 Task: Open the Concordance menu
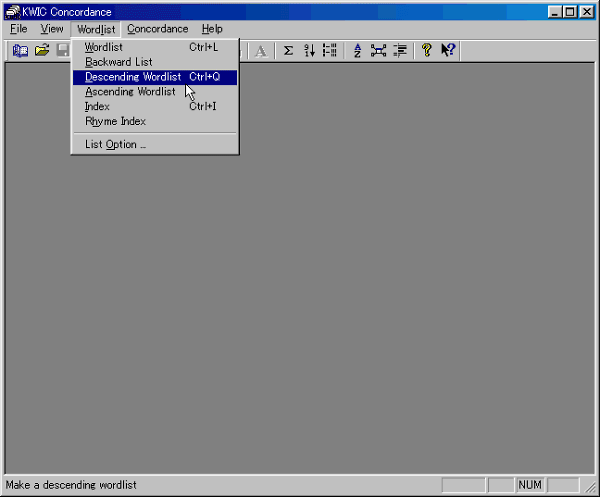coord(158,29)
